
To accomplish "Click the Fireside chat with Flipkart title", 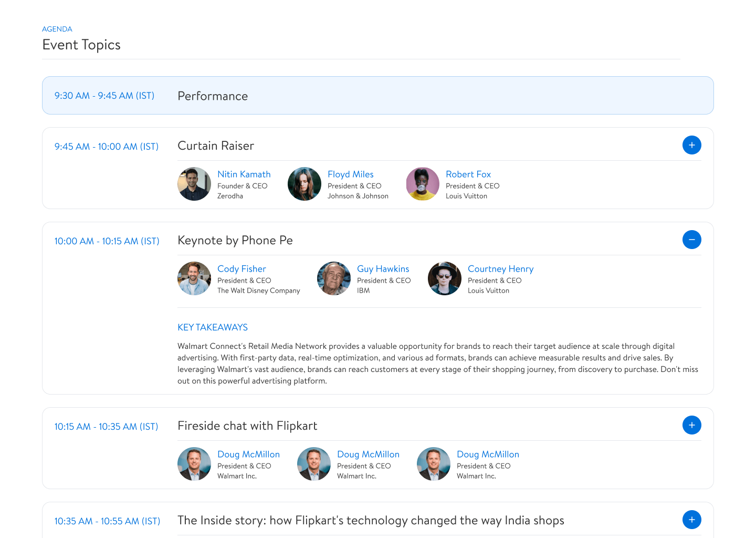I will 247,426.
